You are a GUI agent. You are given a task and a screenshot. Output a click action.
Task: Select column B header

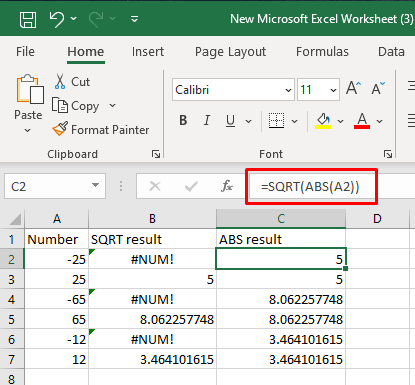click(152, 219)
